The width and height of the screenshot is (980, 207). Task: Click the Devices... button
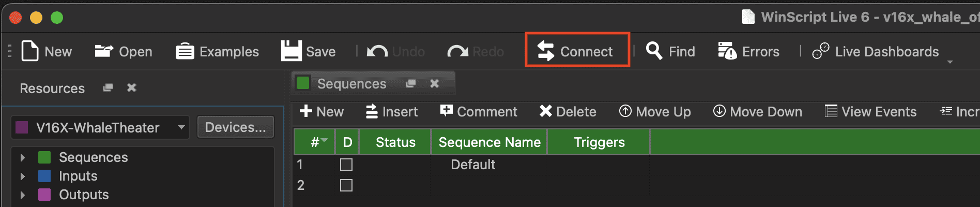click(235, 127)
